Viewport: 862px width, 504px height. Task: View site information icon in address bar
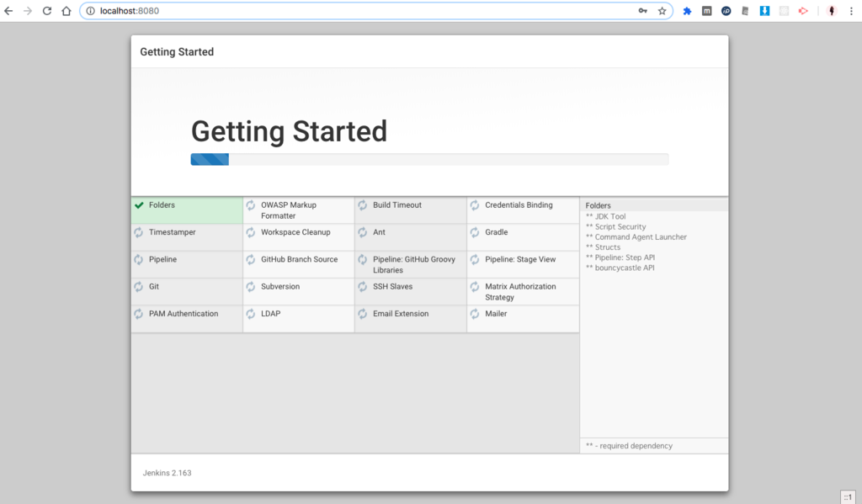pyautogui.click(x=91, y=11)
